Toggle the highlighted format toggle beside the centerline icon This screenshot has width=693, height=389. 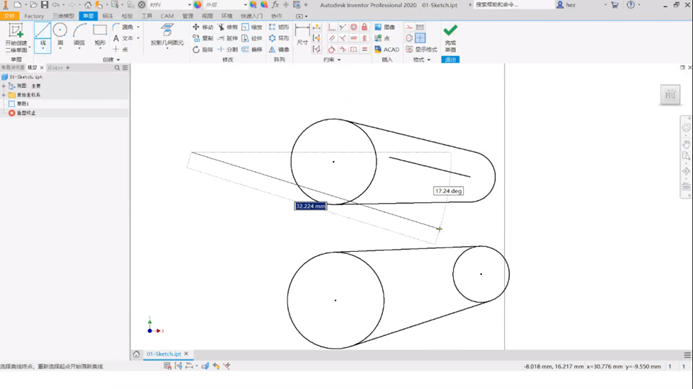(x=420, y=38)
